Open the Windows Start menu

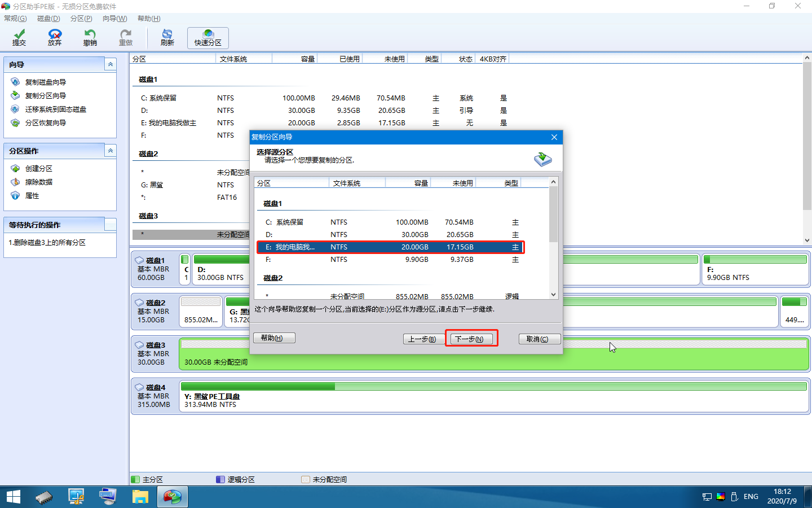pyautogui.click(x=14, y=497)
